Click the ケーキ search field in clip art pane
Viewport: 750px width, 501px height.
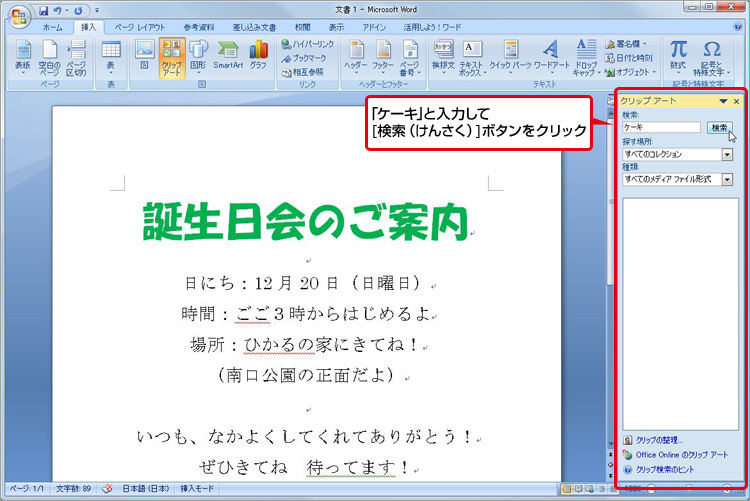[x=661, y=127]
